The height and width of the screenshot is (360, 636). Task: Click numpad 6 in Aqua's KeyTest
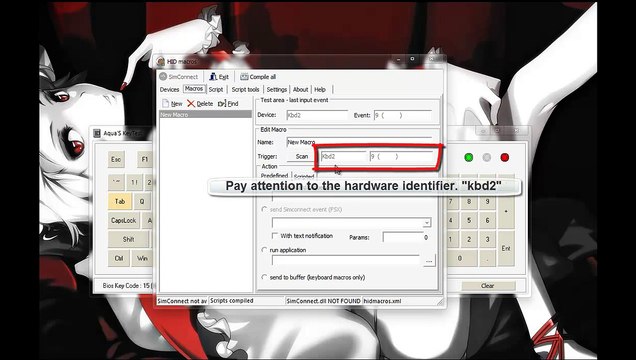tap(487, 221)
